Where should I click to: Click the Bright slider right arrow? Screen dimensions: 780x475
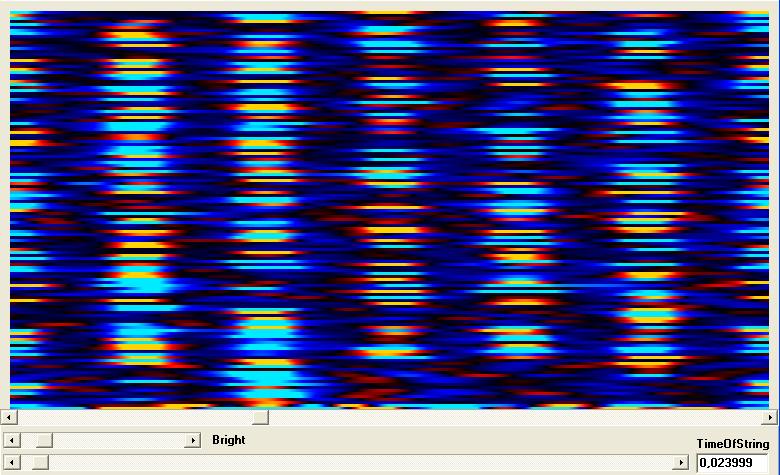(193, 440)
